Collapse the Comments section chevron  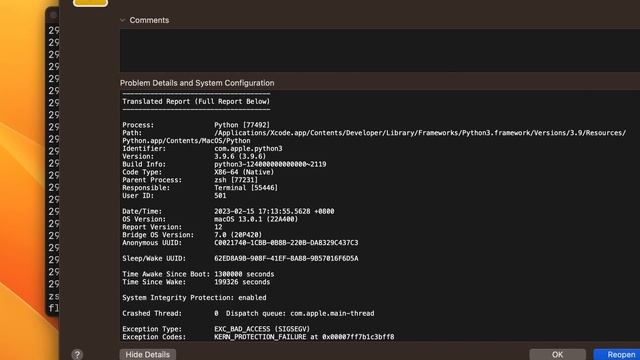coord(122,20)
